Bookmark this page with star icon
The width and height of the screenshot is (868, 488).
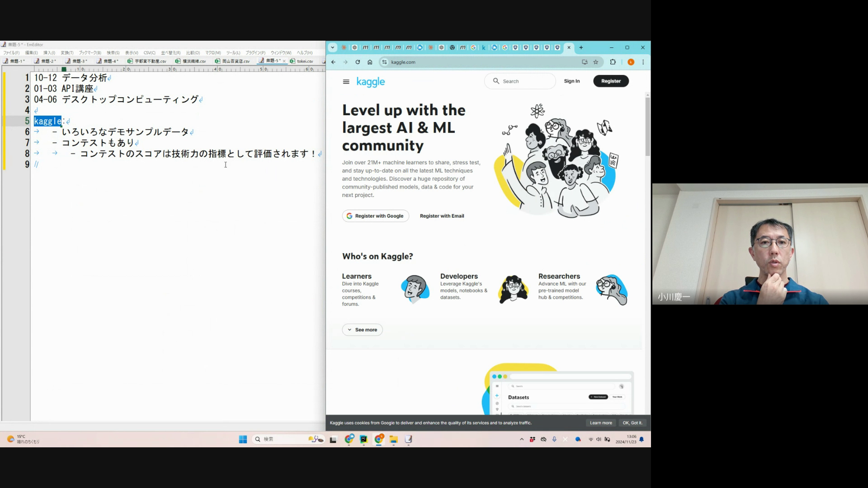pos(596,62)
